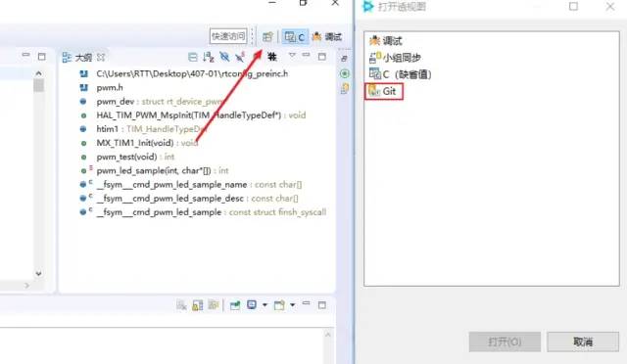Viewport: 627px width, 364px height.
Task: Maximize the outline (大纲) view
Action: tap(322, 57)
